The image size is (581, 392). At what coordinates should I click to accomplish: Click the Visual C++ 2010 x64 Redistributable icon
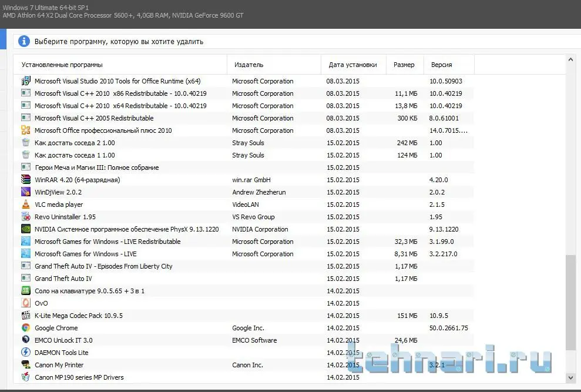pos(26,105)
